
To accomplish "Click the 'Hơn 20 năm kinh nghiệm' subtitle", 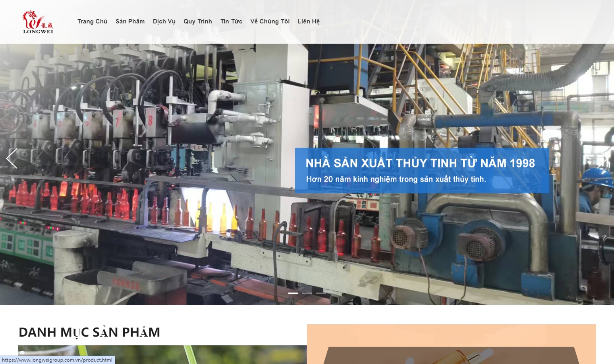I will click(x=396, y=179).
